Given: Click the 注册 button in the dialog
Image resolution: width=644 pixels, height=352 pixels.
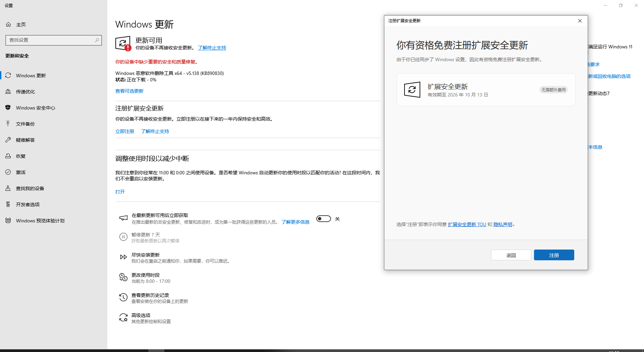Looking at the screenshot, I should tap(554, 255).
